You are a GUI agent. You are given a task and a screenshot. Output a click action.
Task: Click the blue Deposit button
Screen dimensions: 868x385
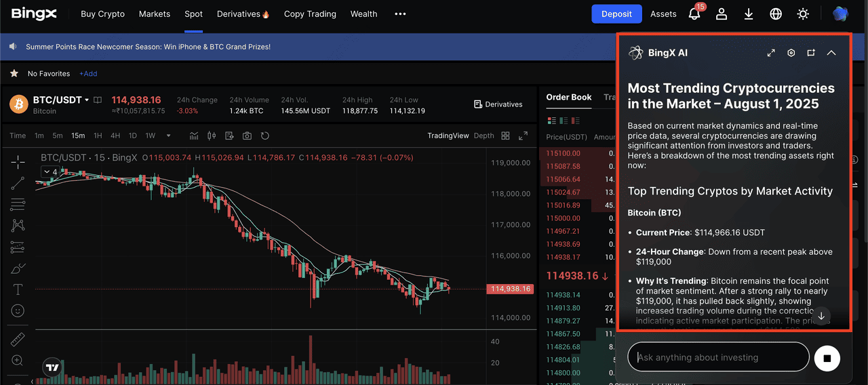616,14
